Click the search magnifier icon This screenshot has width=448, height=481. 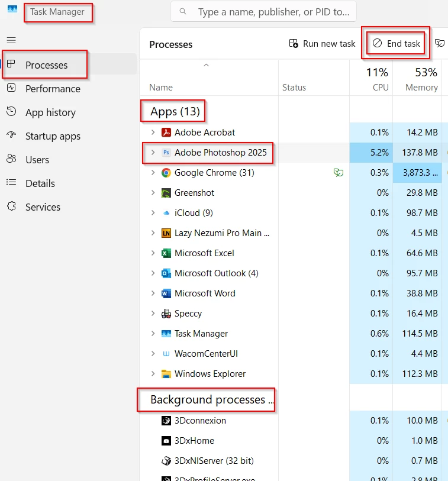click(183, 11)
